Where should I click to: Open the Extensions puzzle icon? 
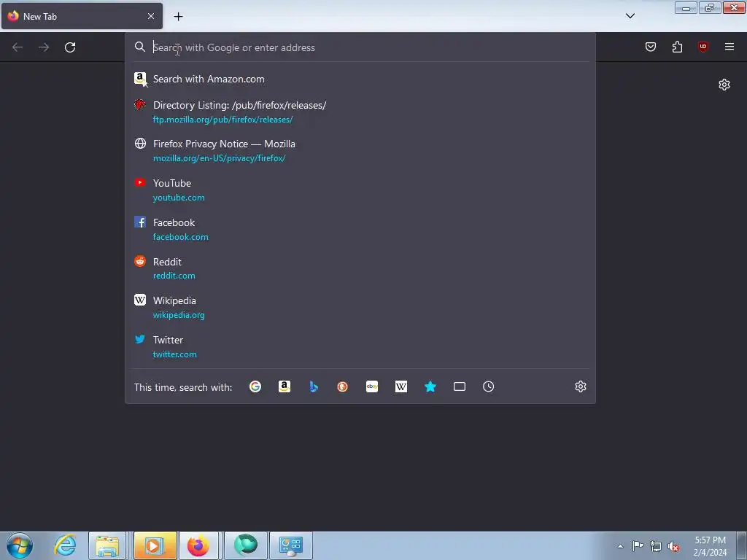(677, 47)
